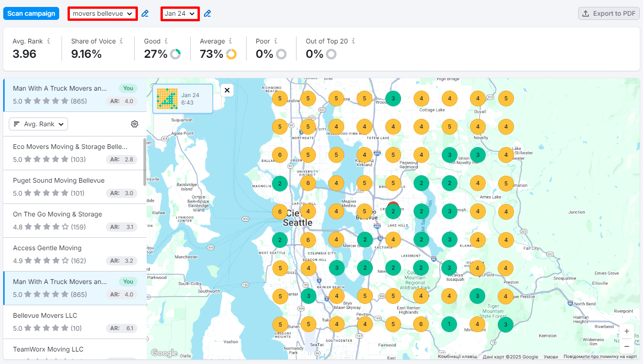
Task: Click the rank 6 pin near East Renton Highlands
Action: point(421,324)
